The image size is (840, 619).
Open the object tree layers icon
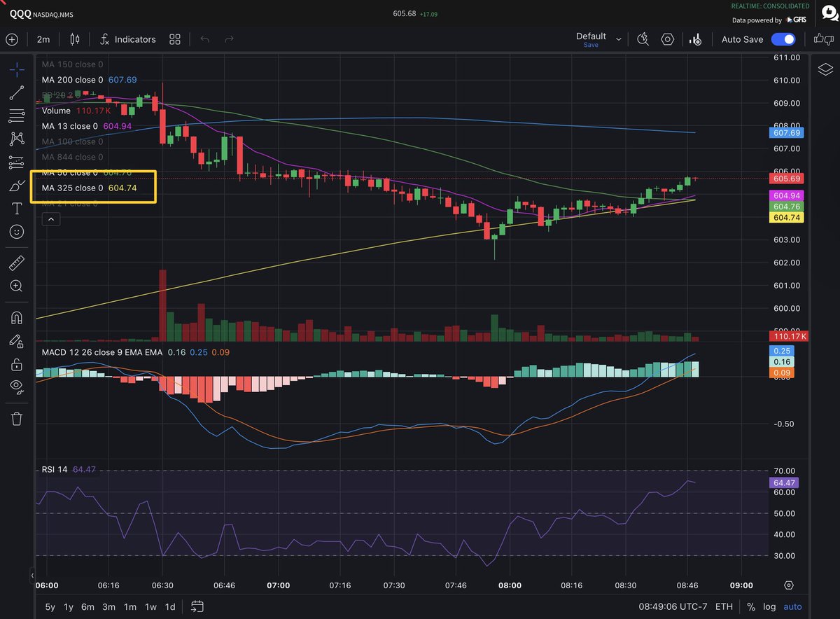pyautogui.click(x=825, y=69)
